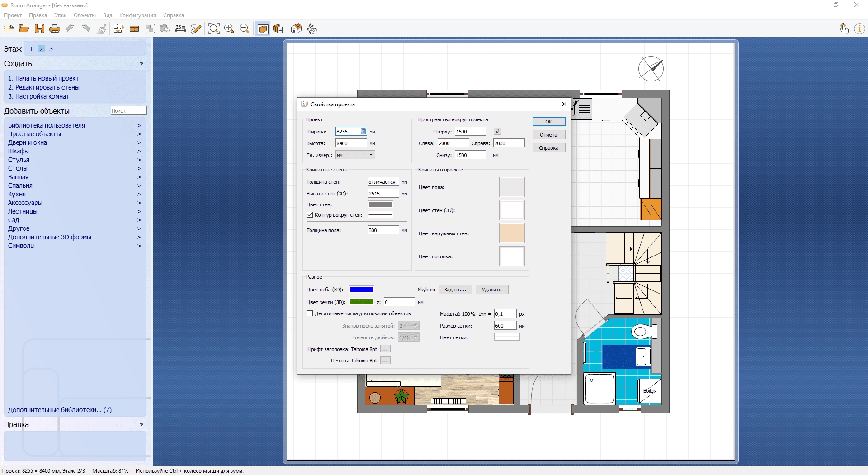
Task: Click the object search field
Action: point(129,111)
